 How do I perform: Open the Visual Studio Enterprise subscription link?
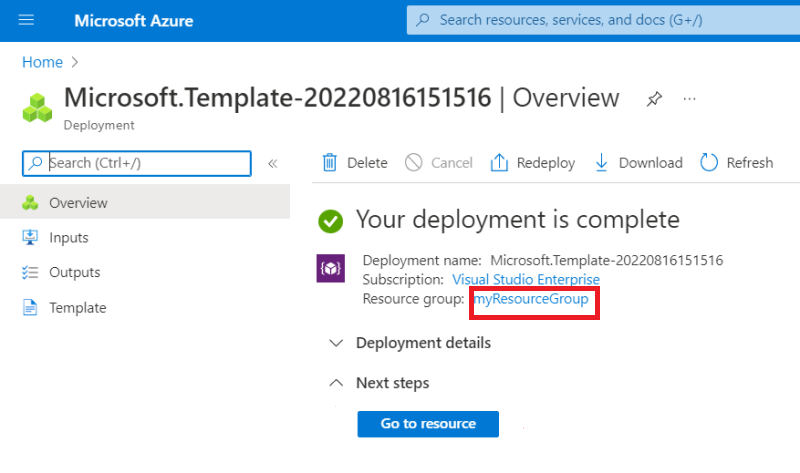pyautogui.click(x=526, y=280)
